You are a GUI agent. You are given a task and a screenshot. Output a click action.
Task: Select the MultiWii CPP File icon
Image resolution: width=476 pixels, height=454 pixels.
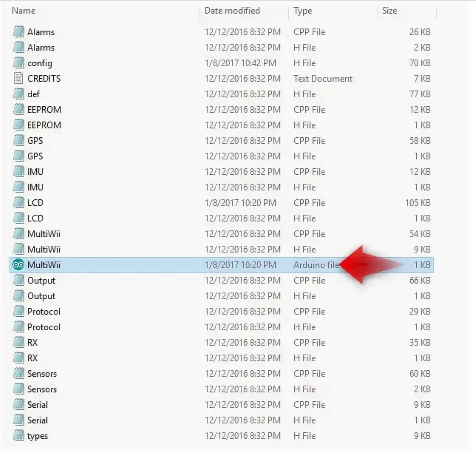coord(18,233)
